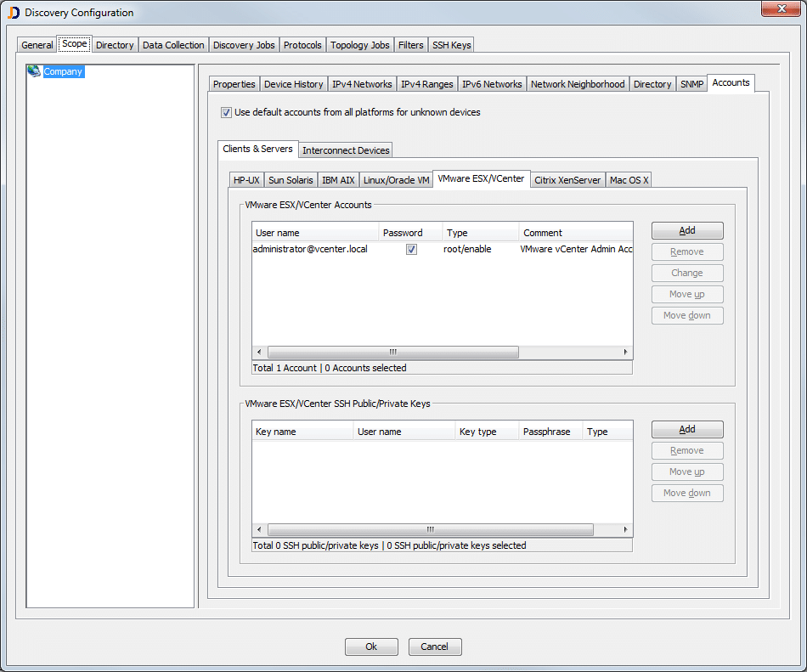The height and width of the screenshot is (672, 807).
Task: Click the Discovery Configuration title bar icon
Action: (10, 12)
